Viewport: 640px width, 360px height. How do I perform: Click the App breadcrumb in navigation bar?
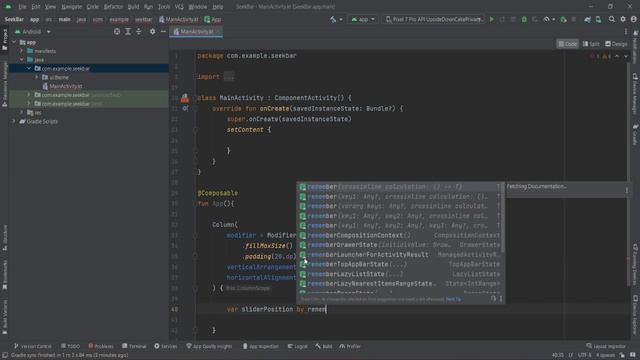pyautogui.click(x=213, y=19)
